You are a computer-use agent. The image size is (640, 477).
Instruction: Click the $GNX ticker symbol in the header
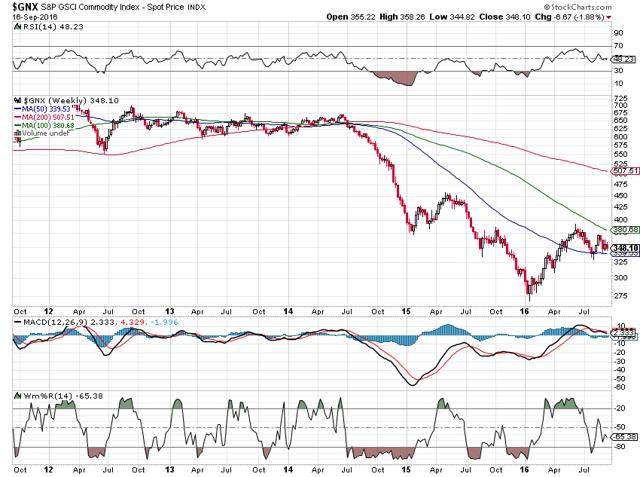(25, 7)
